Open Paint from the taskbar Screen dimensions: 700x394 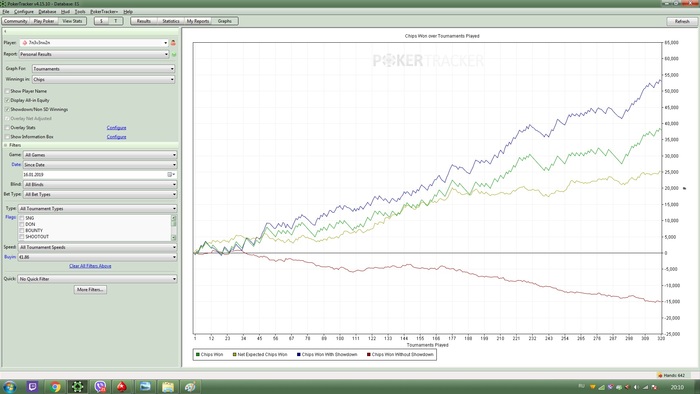(x=190, y=386)
